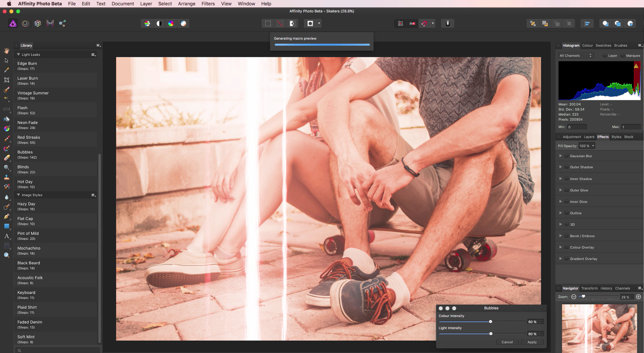The width and height of the screenshot is (644, 353).
Task: Tick the Inner Shadow effect checkbox
Action: click(x=566, y=179)
